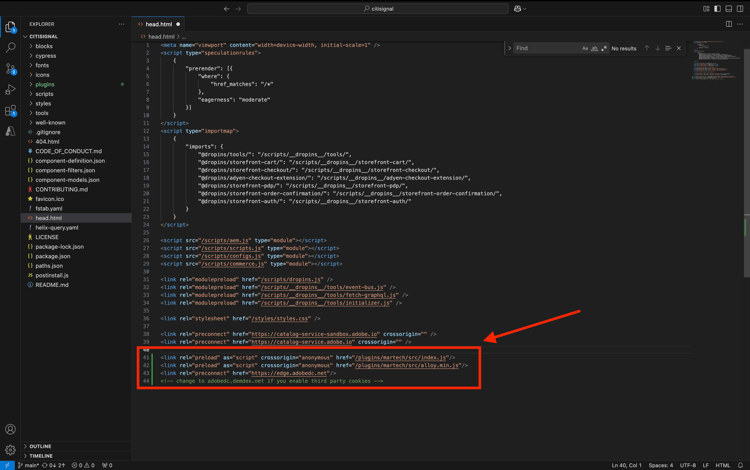This screenshot has height=470, width=750.
Task: Open the Run and Debug view
Action: click(x=11, y=90)
